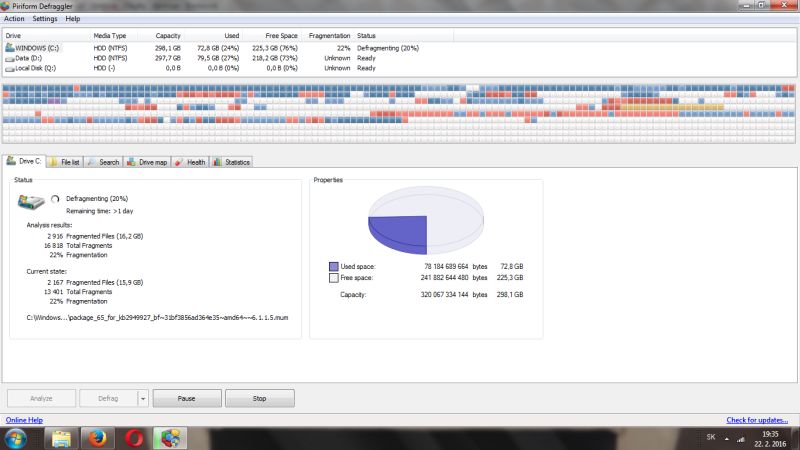Click the Defrag button

108,398
